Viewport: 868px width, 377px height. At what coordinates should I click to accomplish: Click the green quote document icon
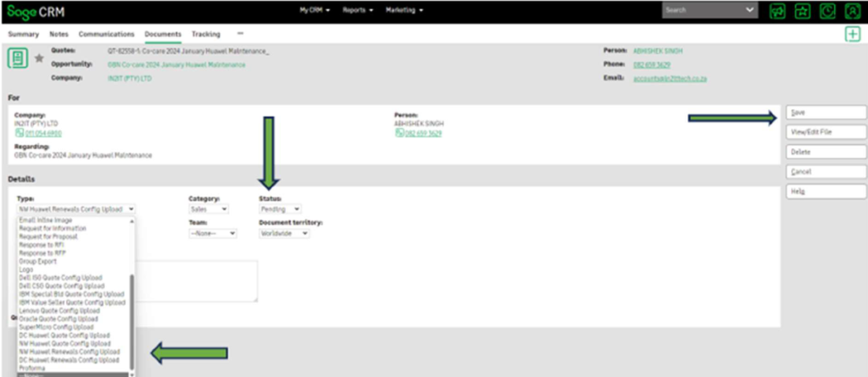(x=18, y=58)
